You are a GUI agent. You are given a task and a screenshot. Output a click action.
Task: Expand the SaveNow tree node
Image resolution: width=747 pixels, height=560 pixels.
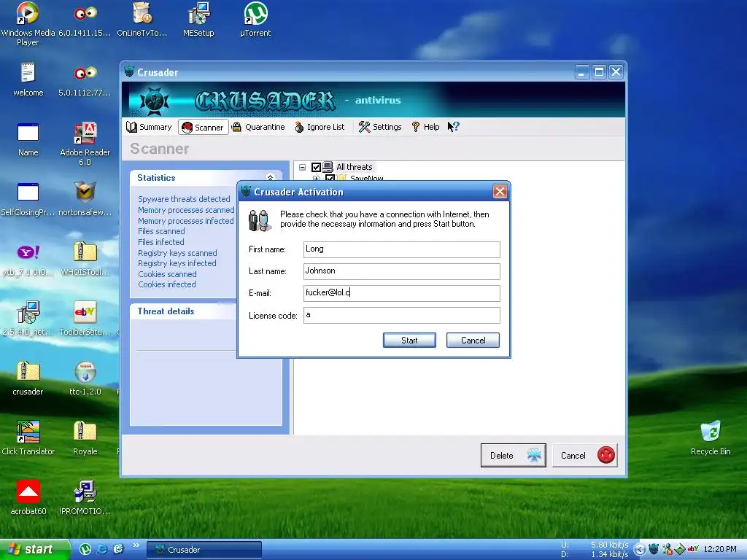click(x=316, y=179)
